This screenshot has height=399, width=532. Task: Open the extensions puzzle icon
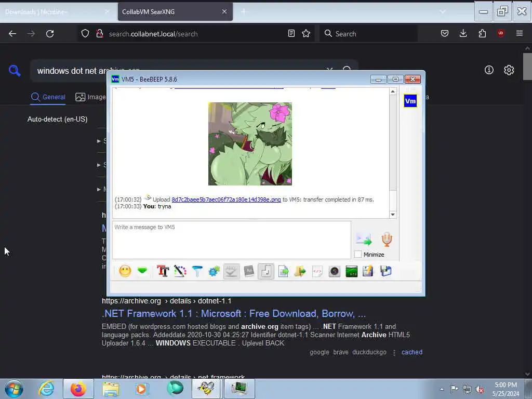pos(482,33)
